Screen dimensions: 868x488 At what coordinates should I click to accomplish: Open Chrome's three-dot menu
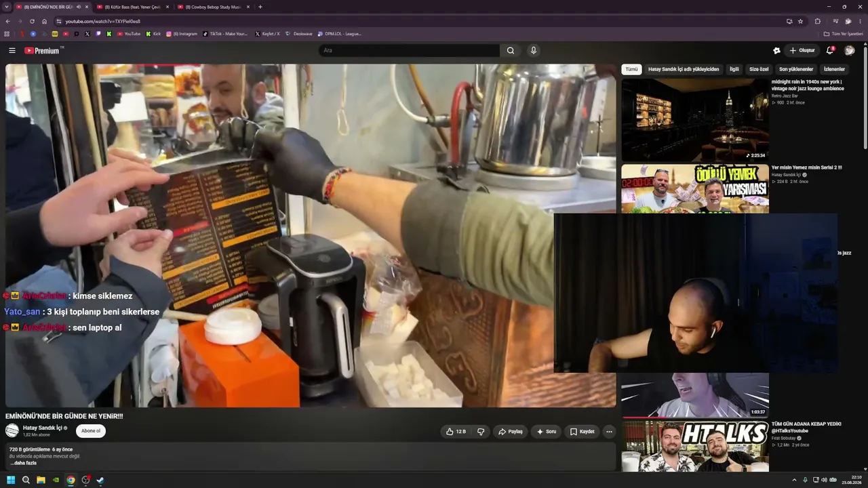click(x=860, y=21)
